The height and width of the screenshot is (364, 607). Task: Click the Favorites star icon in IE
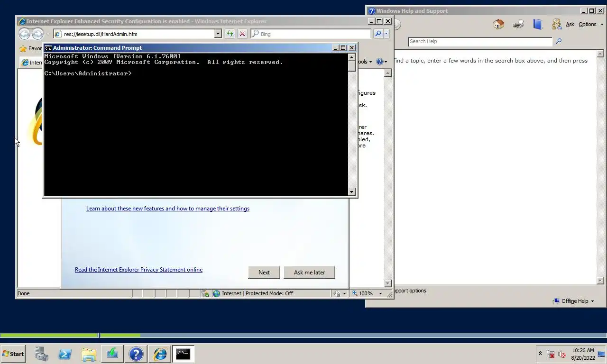(x=23, y=48)
